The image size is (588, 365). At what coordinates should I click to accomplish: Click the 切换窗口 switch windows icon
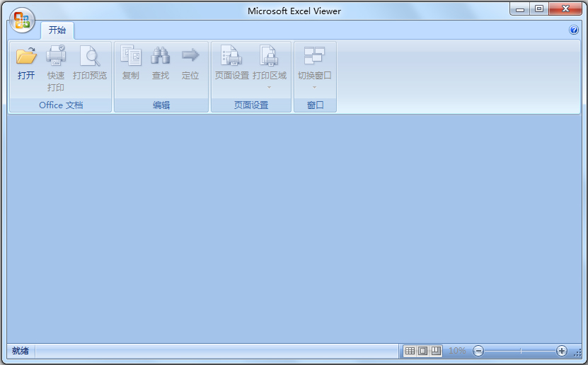[314, 55]
